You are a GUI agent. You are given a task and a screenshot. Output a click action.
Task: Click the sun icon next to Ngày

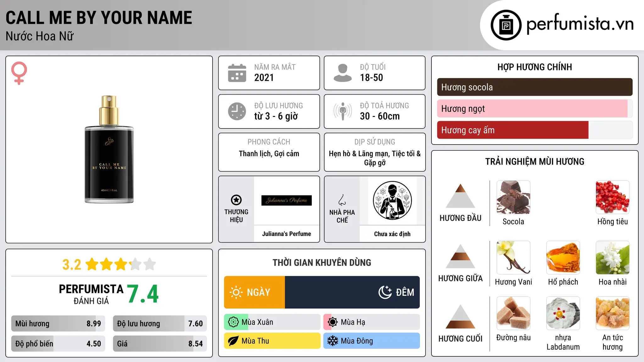tap(236, 292)
